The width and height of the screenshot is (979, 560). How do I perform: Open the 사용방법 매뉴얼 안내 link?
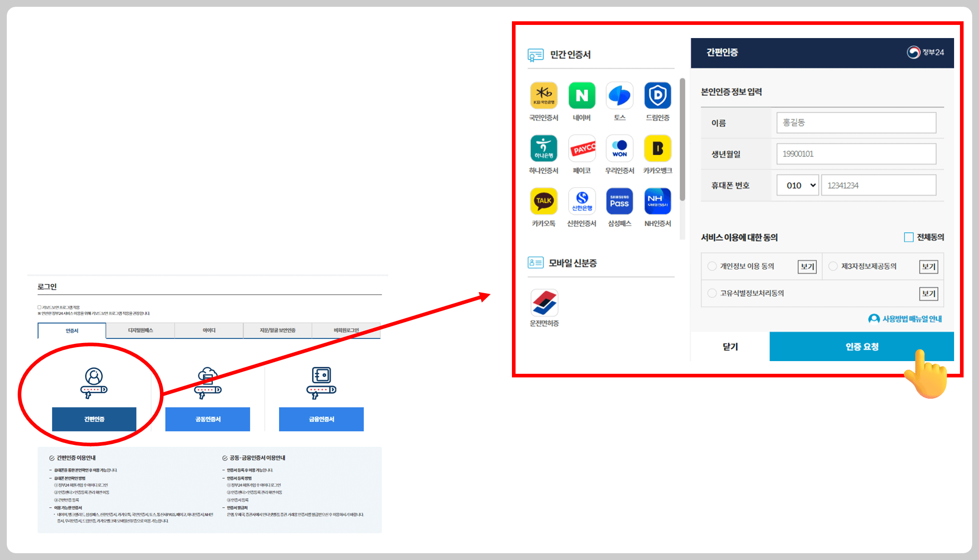(x=905, y=319)
